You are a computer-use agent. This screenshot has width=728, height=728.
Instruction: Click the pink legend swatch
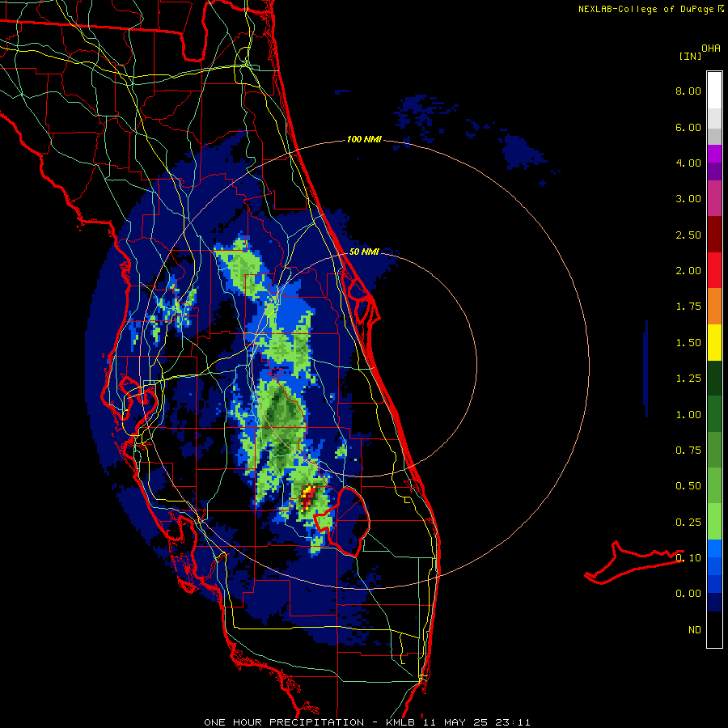point(714,198)
